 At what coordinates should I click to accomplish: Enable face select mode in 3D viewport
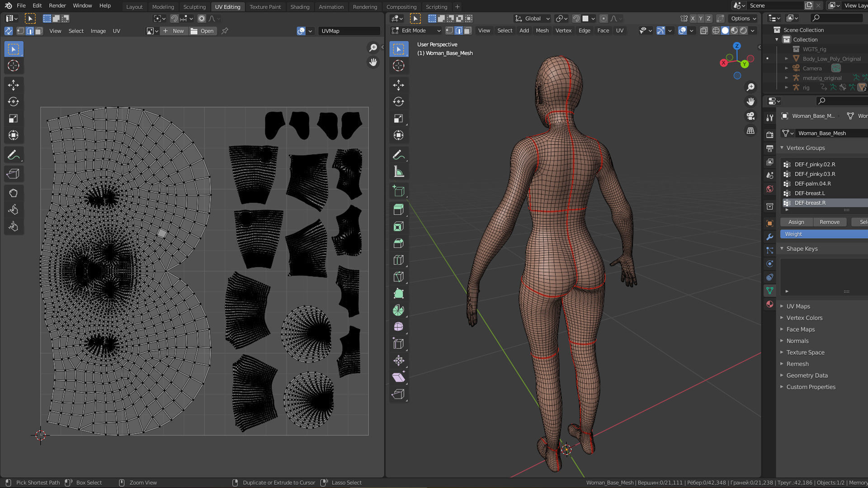click(468, 31)
